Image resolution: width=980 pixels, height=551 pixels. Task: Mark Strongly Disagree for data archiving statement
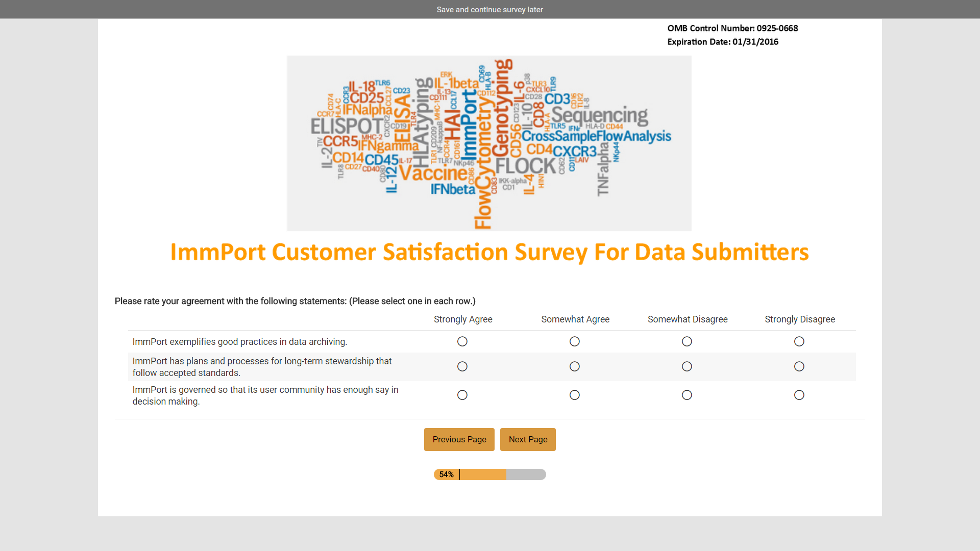pos(799,341)
